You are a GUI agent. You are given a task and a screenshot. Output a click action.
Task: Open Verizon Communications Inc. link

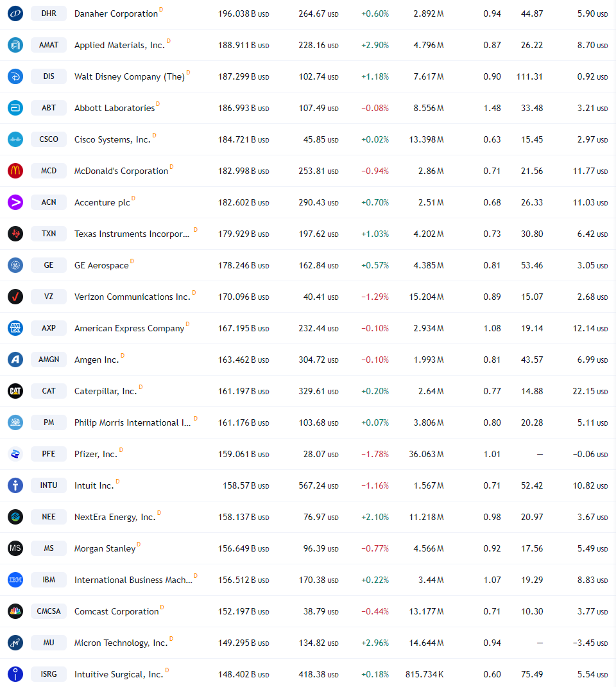[x=132, y=297]
